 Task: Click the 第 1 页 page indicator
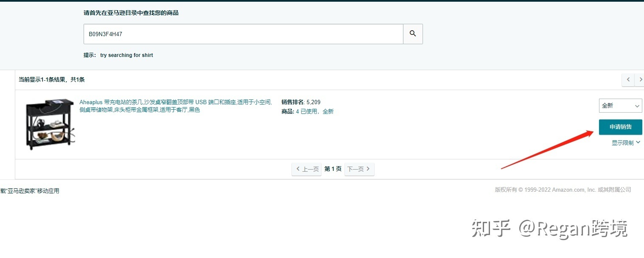(333, 169)
